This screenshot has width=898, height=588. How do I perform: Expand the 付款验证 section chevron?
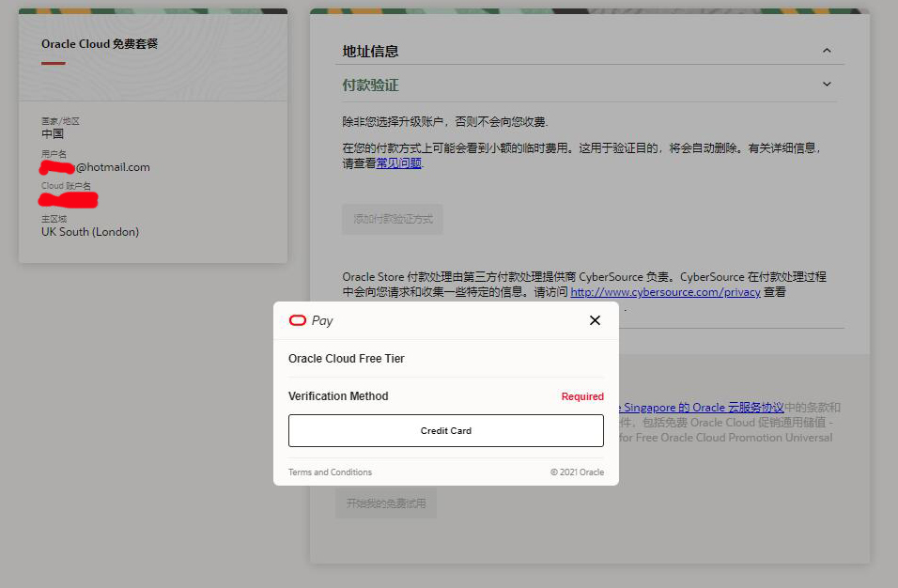827,85
